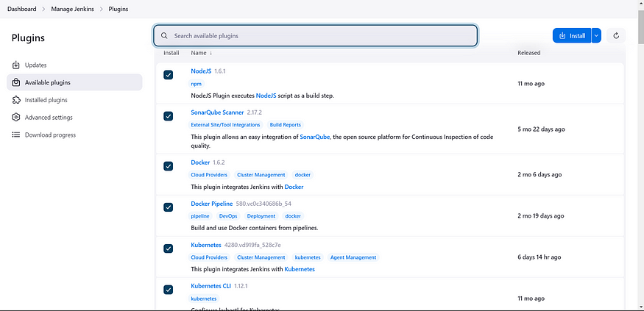
Task: Click kubernetes tag beside Agent Management
Action: (x=308, y=257)
